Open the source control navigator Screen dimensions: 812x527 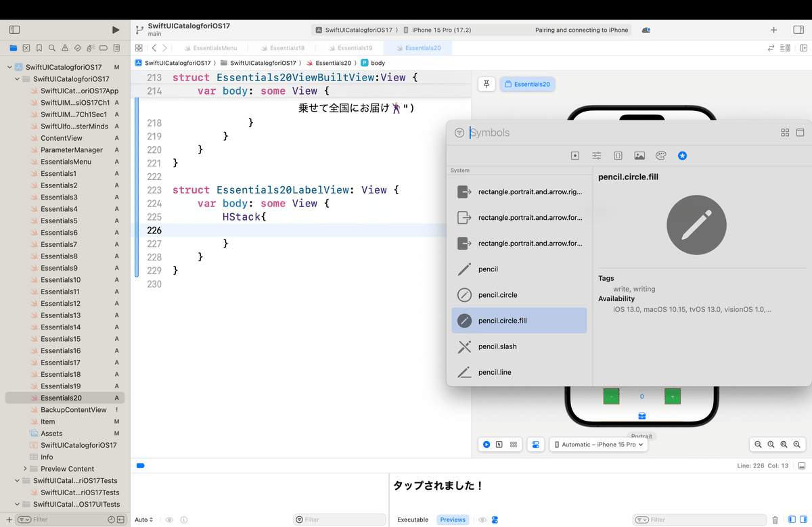tap(26, 48)
